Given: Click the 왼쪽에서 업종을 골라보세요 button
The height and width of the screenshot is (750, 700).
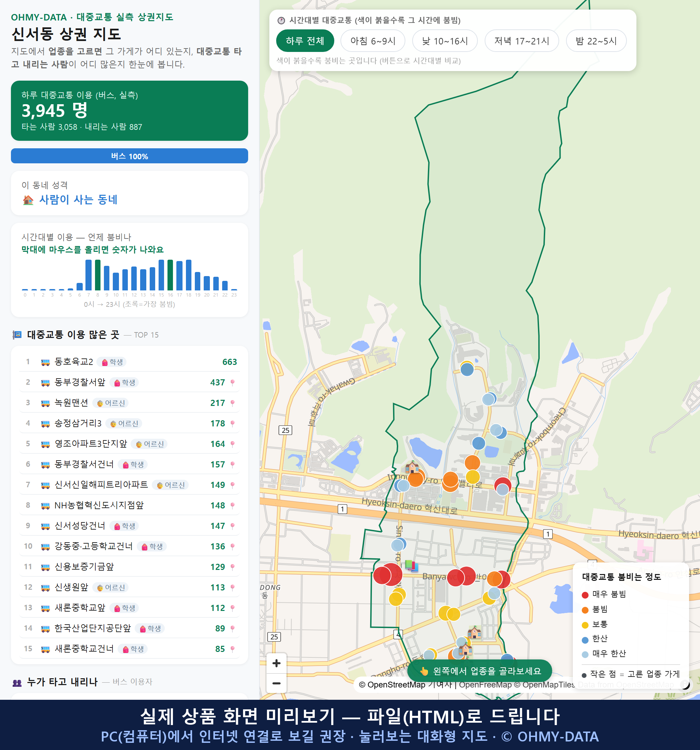Looking at the screenshot, I should click(x=480, y=671).
